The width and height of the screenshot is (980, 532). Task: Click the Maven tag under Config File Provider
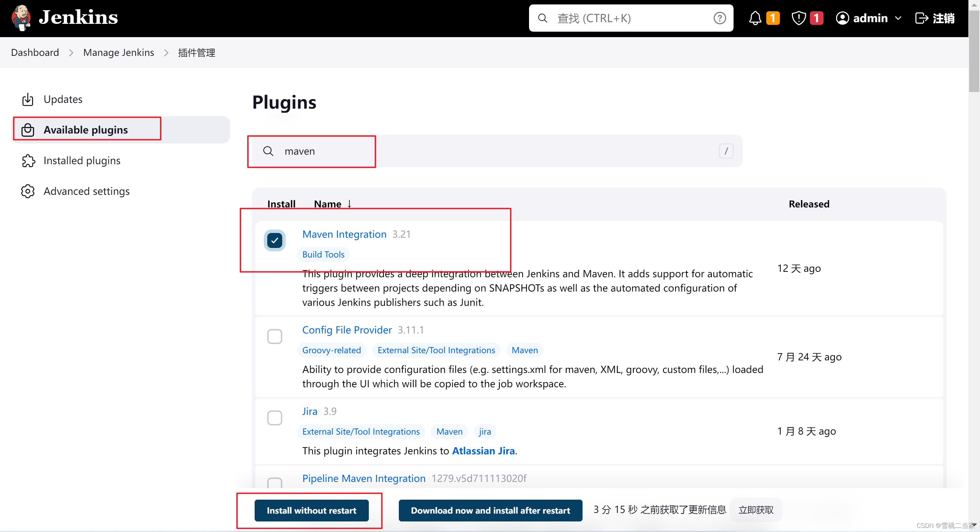tap(524, 350)
